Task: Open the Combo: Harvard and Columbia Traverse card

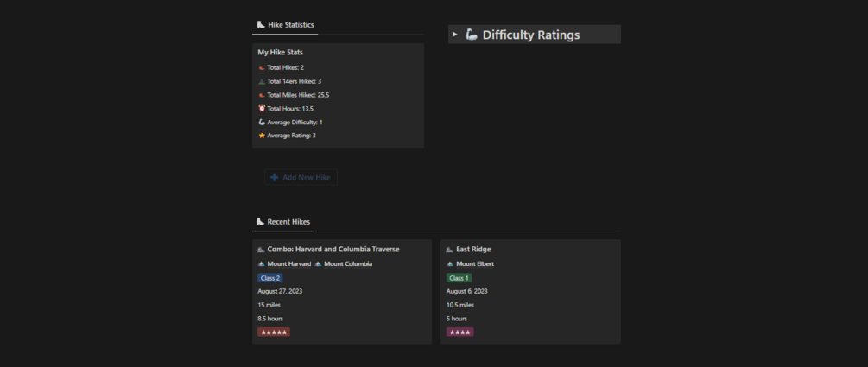Action: (333, 250)
